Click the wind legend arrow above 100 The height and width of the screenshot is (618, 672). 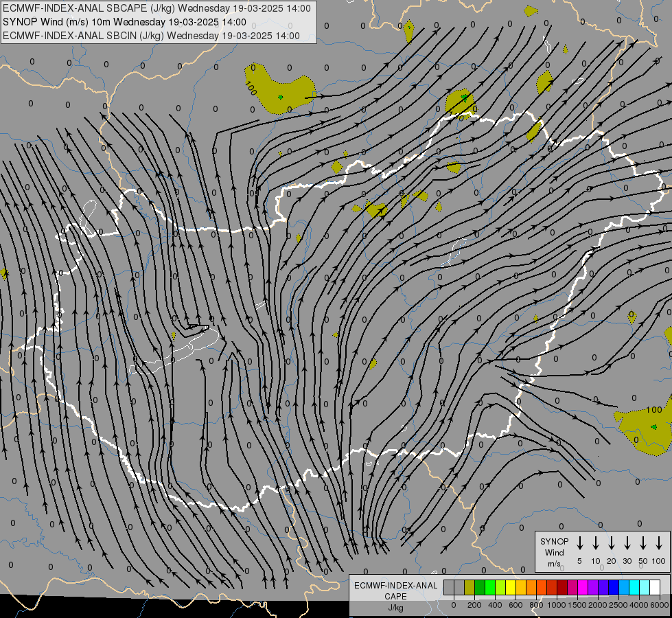coord(659,542)
